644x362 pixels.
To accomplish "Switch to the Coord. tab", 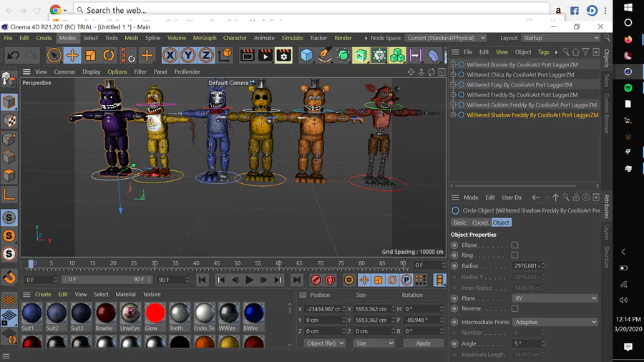I will click(x=480, y=222).
